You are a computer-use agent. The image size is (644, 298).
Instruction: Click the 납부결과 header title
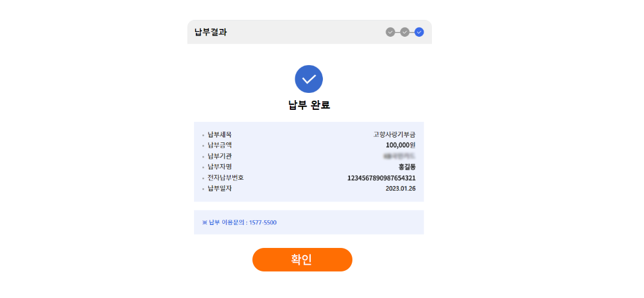click(x=211, y=33)
